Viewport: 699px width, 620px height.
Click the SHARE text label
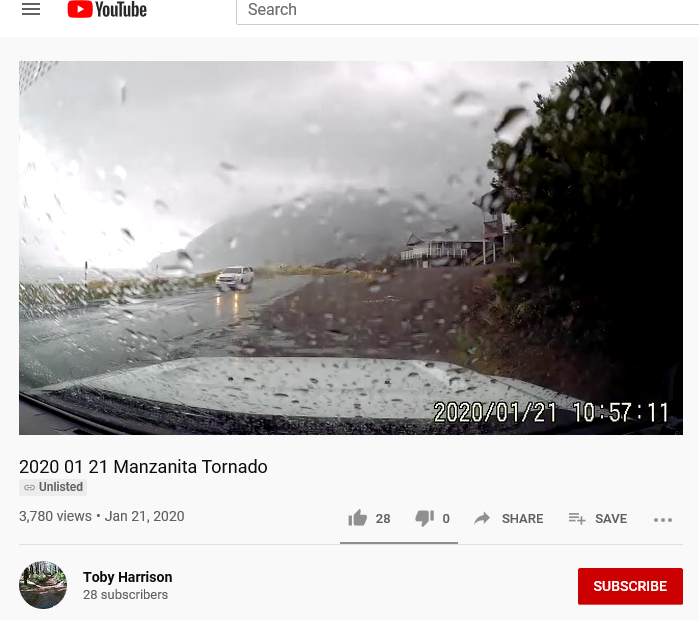click(x=522, y=519)
